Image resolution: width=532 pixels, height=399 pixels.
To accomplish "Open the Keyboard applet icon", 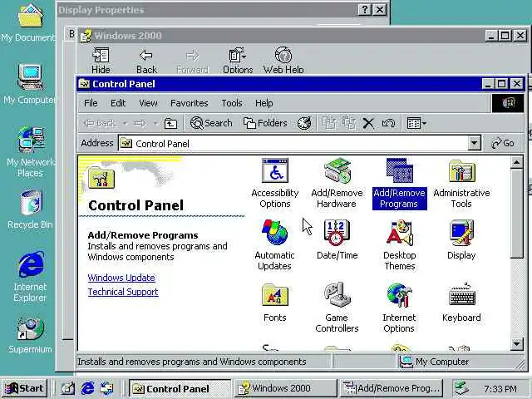I will pos(461,302).
